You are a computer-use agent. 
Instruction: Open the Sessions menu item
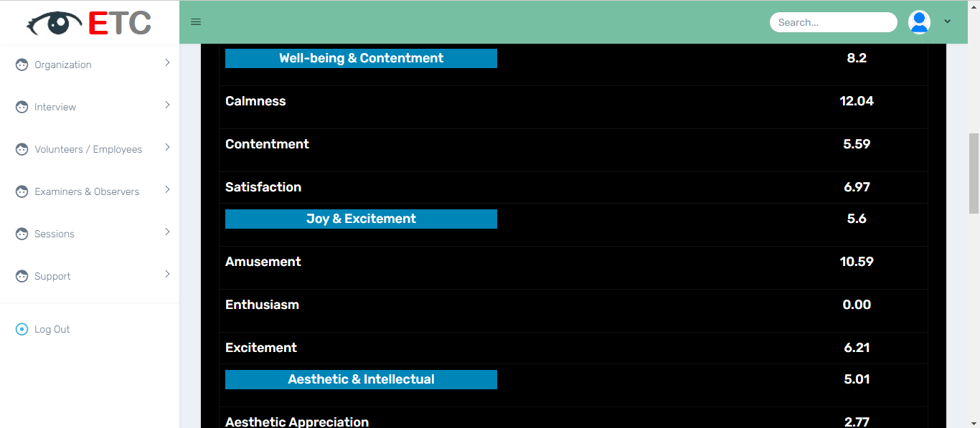click(90, 234)
